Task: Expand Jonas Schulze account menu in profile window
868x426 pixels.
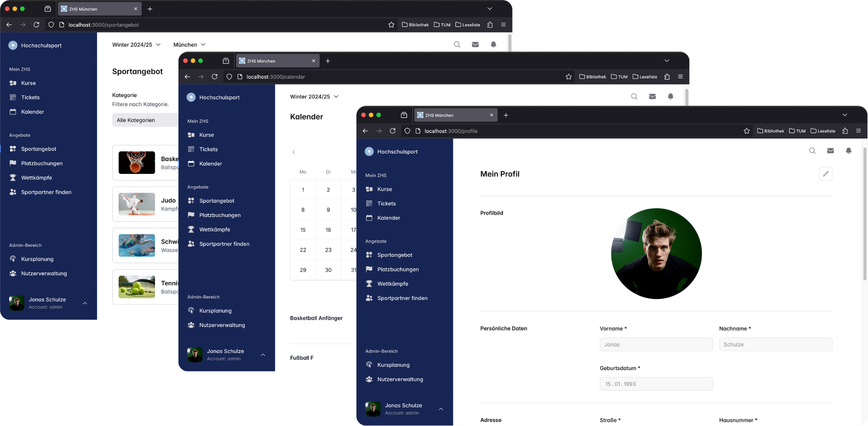Action: click(441, 409)
